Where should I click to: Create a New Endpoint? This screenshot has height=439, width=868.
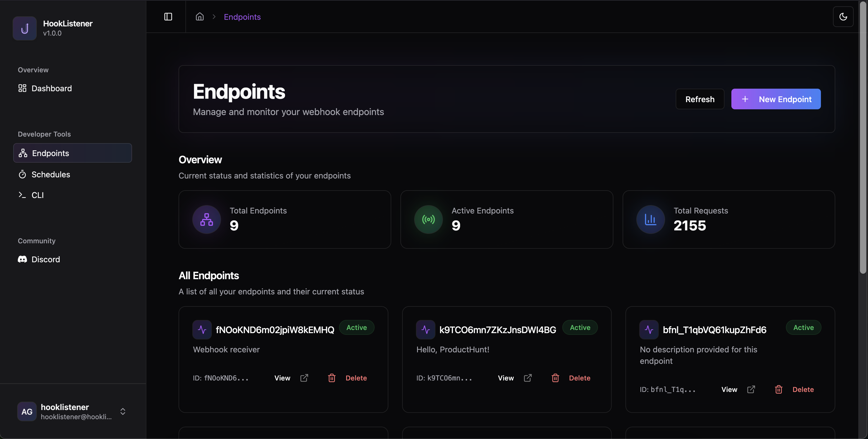776,99
